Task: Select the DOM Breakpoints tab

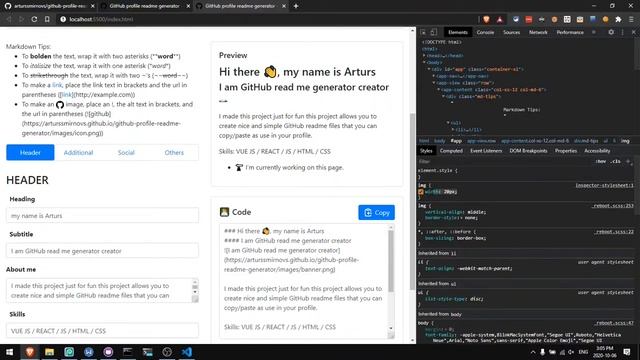Action: coord(528,151)
